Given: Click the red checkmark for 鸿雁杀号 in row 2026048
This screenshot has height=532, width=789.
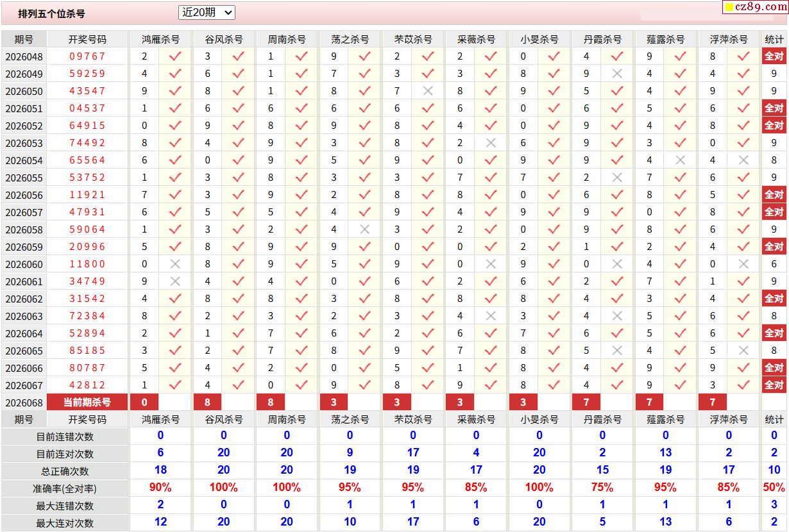Looking at the screenshot, I should [x=175, y=56].
